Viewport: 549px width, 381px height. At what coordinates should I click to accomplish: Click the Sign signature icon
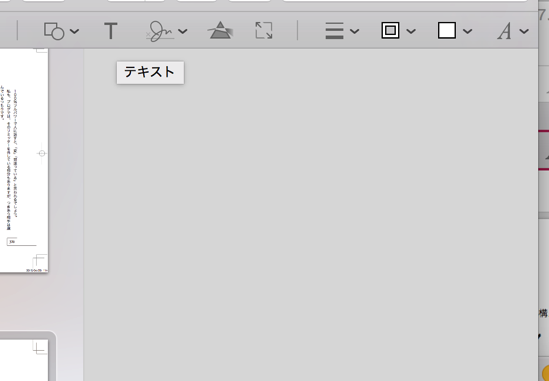[160, 31]
